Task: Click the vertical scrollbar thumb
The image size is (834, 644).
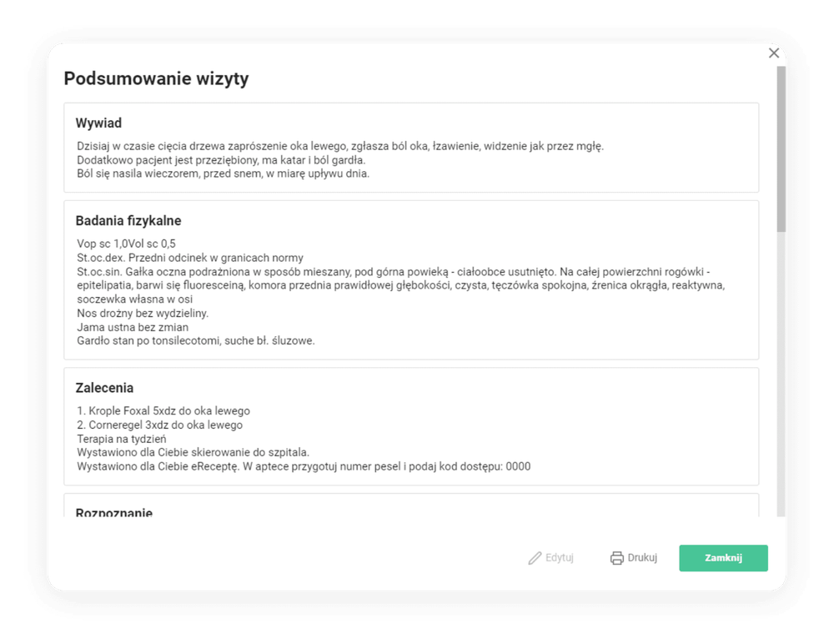Action: [781, 148]
